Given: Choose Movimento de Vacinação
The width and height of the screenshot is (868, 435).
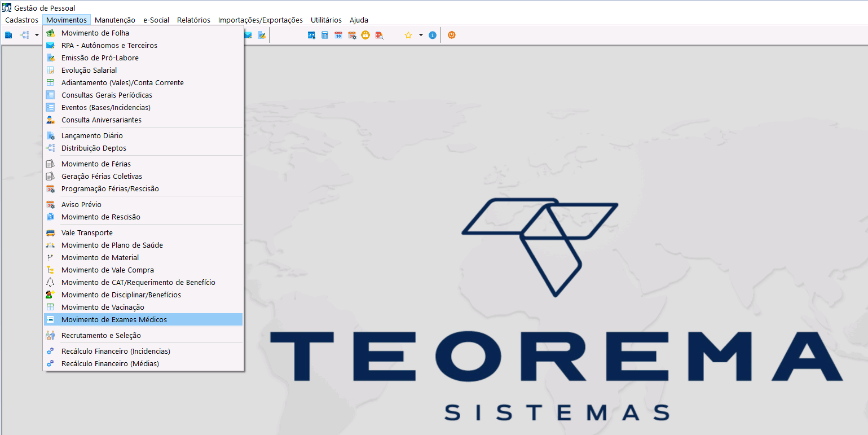Looking at the screenshot, I should click(x=143, y=307).
